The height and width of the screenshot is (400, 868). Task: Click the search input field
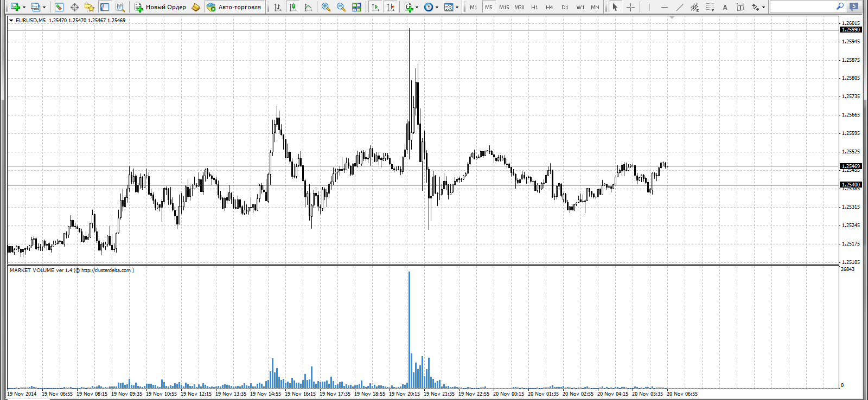coord(803,7)
